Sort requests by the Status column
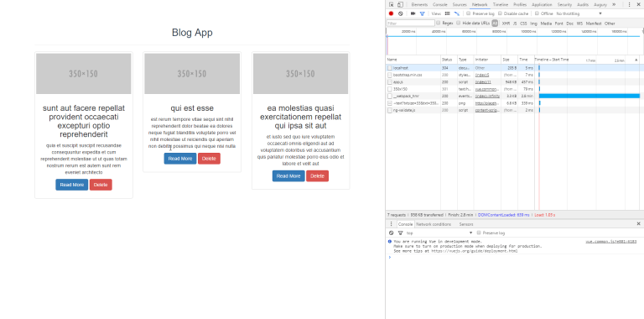 [449, 60]
